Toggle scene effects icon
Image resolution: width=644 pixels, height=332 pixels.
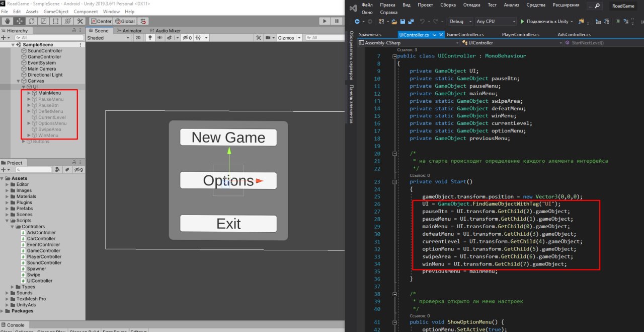[x=170, y=38]
